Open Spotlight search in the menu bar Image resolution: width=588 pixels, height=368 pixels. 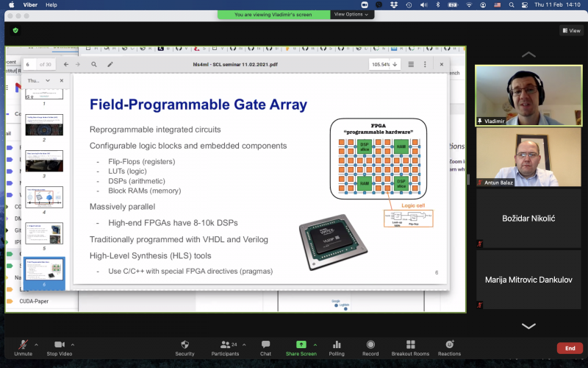pyautogui.click(x=512, y=5)
